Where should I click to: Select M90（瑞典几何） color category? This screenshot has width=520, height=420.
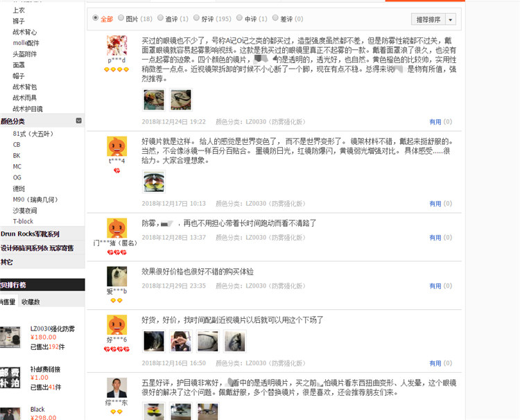click(x=35, y=200)
